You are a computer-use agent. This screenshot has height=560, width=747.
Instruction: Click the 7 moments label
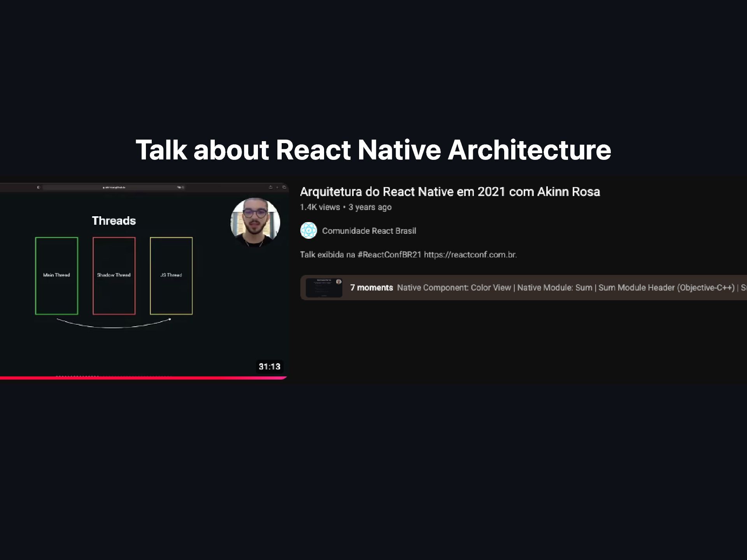[x=371, y=288]
